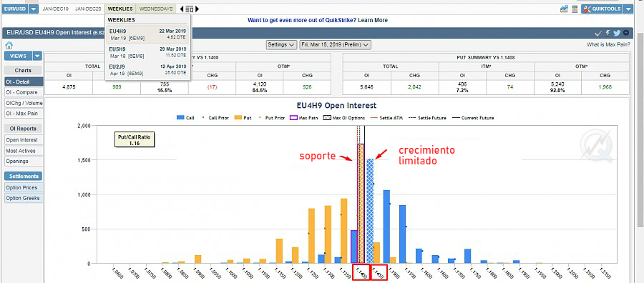Open OI - Max Pain chart view
Image resolution: width=644 pixels, height=283 pixels.
pyautogui.click(x=24, y=113)
